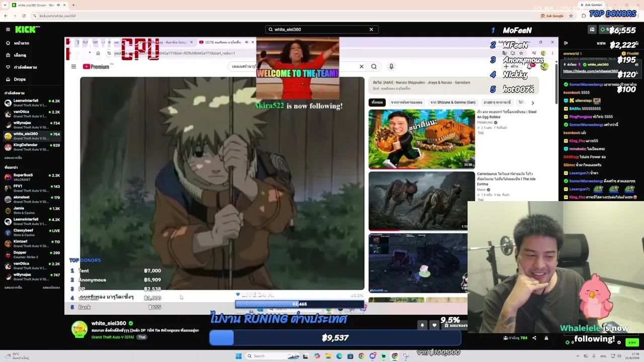
Task: Open Google Chrome from the taskbar
Action: click(x=361, y=356)
